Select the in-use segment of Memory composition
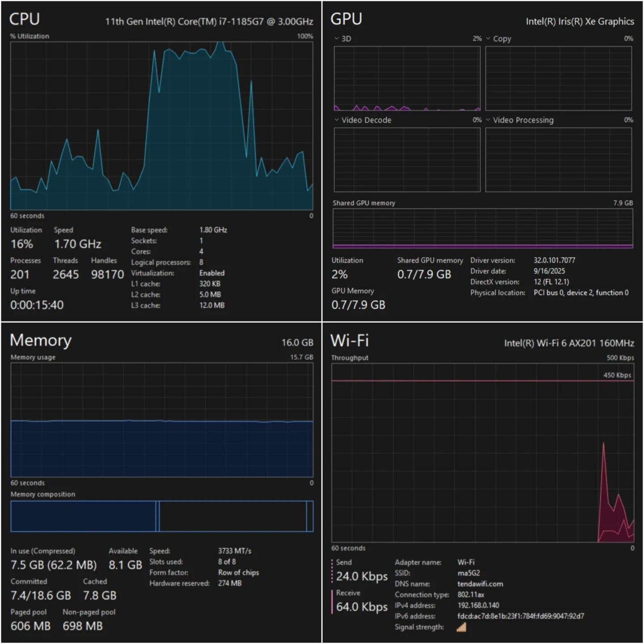The height and width of the screenshot is (644, 644). 83,516
